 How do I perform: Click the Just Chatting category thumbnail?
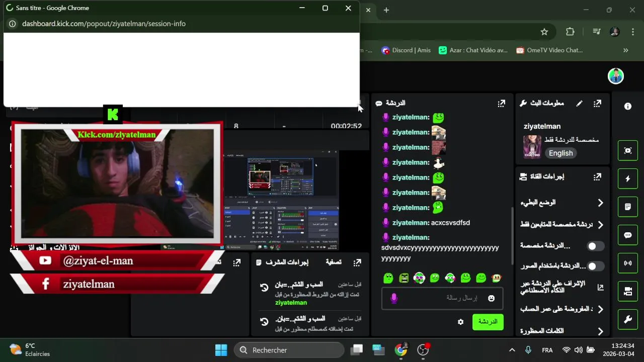pos(532,147)
